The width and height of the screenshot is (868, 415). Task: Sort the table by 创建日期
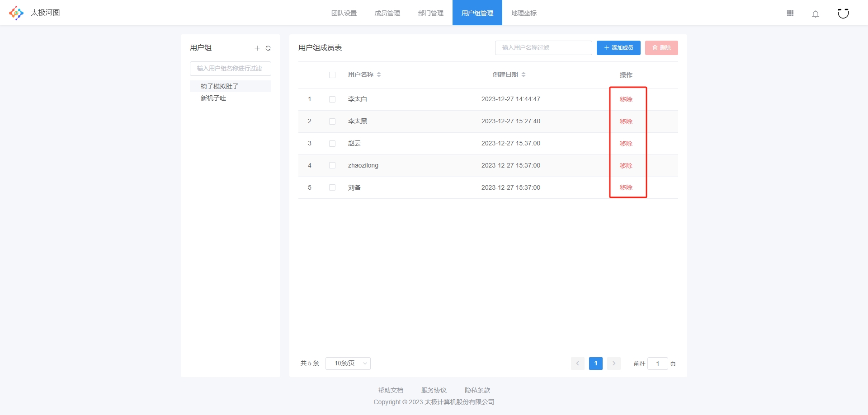pos(524,75)
